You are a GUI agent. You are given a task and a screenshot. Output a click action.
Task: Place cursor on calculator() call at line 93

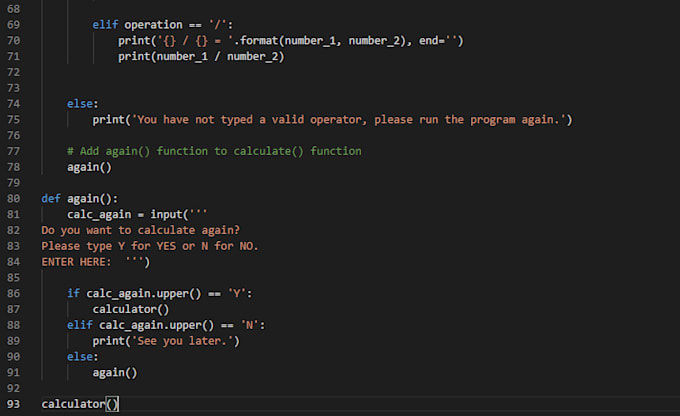[x=80, y=404]
